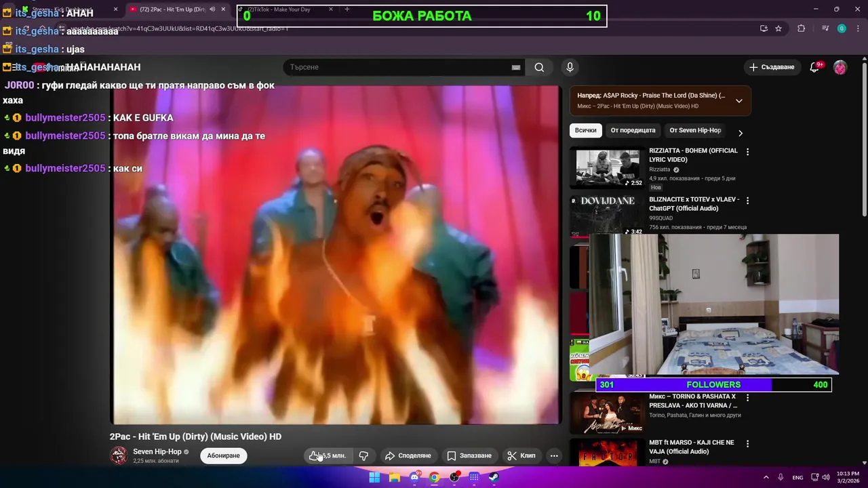Click video title '2Pac - Hit 'Em Up (Dirty)'
Screen dimensions: 868x488
(x=195, y=436)
